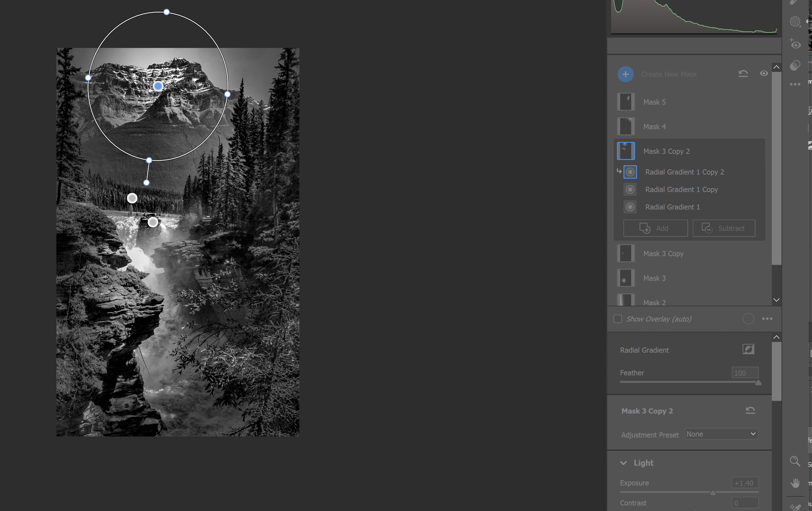Open overlay options three-dot menu

(x=767, y=319)
